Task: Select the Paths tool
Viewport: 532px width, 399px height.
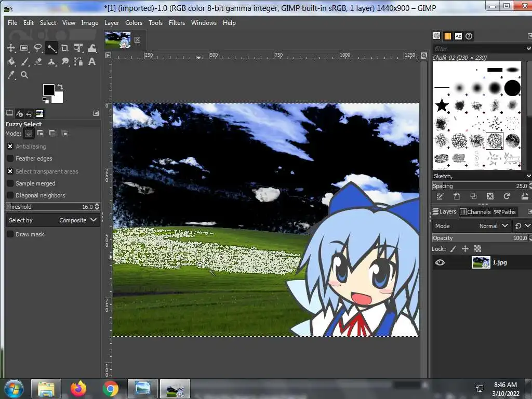Action: 78,61
